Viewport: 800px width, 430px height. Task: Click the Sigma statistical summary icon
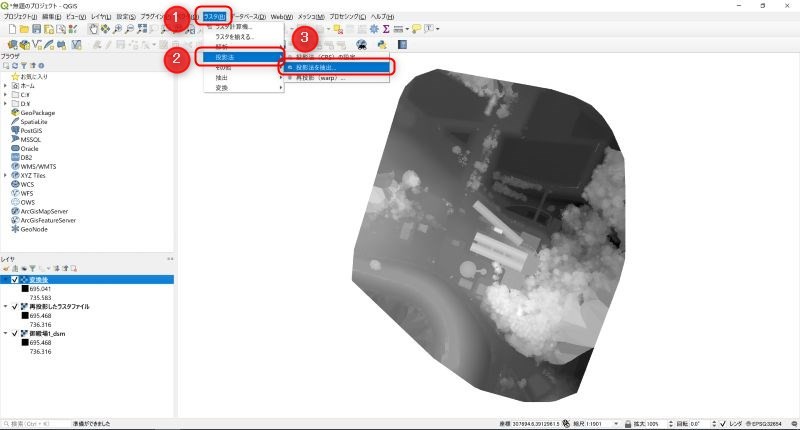tap(386, 30)
